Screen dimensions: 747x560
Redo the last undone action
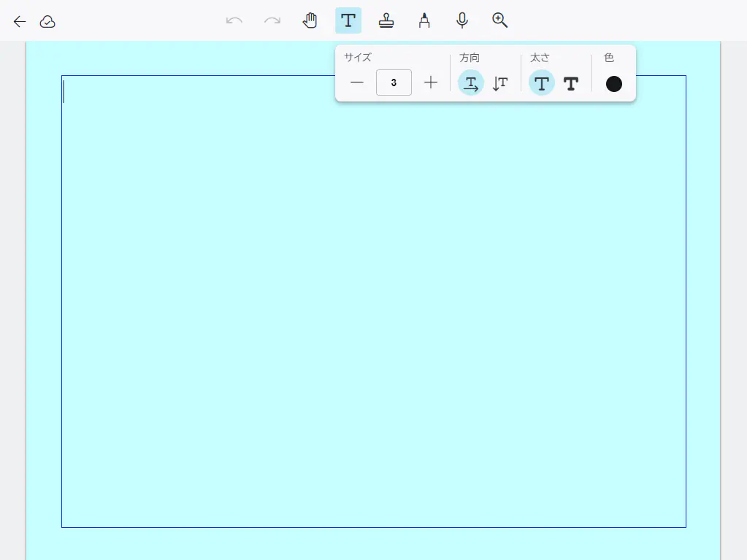tap(272, 20)
